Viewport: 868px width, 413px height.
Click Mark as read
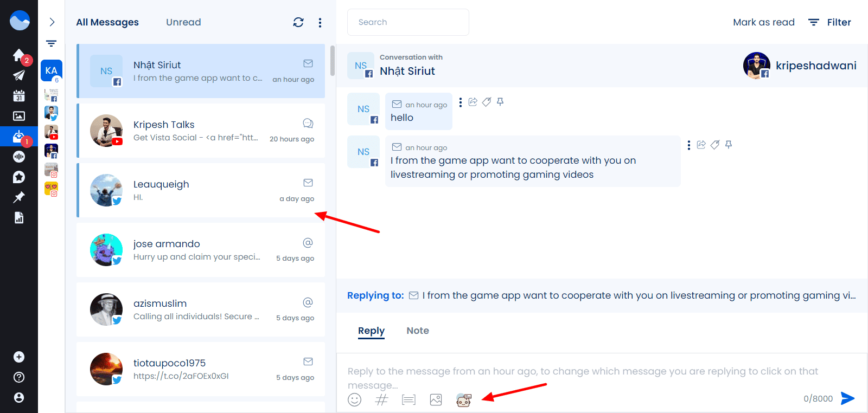tap(763, 22)
